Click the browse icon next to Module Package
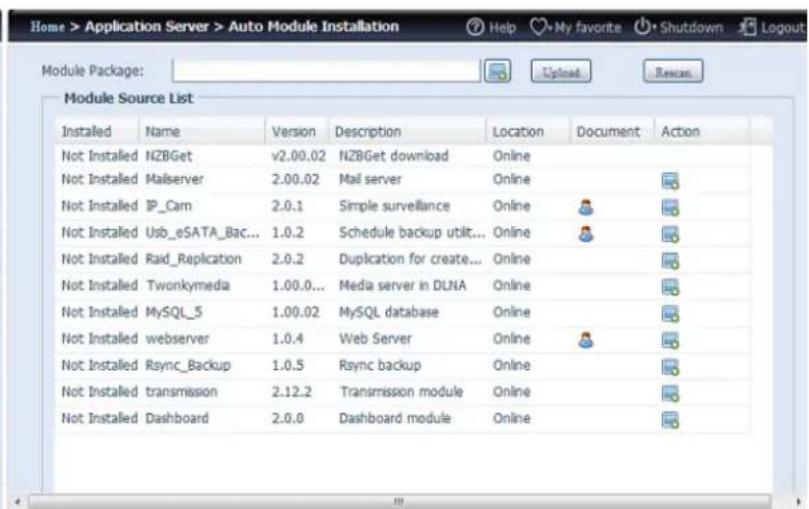Image resolution: width=809 pixels, height=509 pixels. [497, 71]
